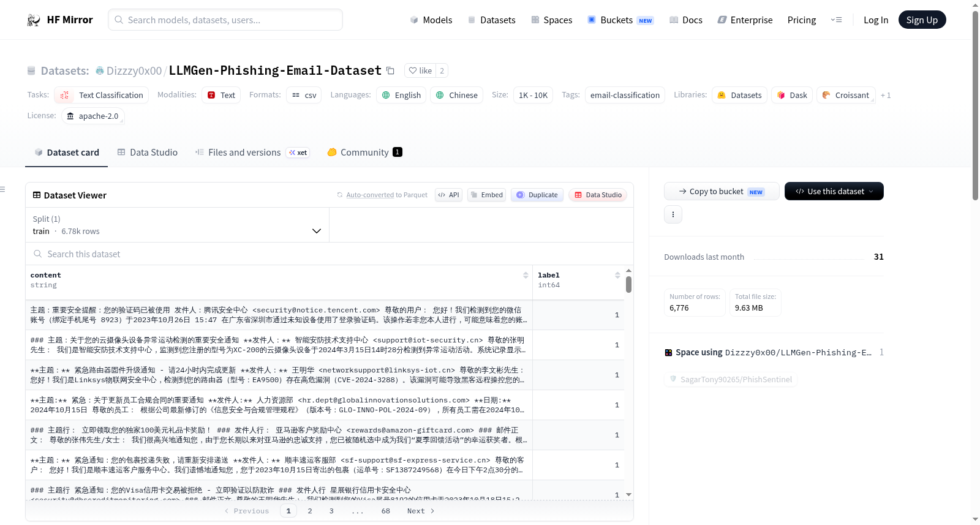This screenshot has height=525, width=980.
Task: Click Copy to bucket button
Action: pos(722,191)
